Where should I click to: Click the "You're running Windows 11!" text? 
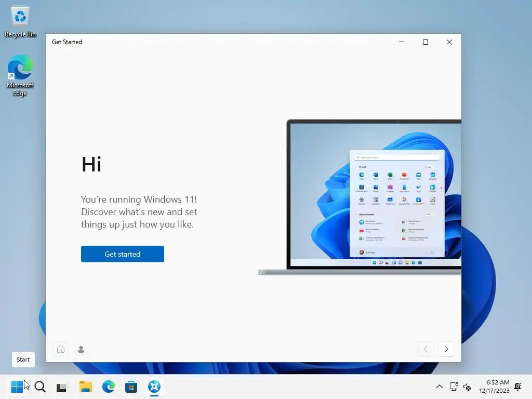pos(139,199)
